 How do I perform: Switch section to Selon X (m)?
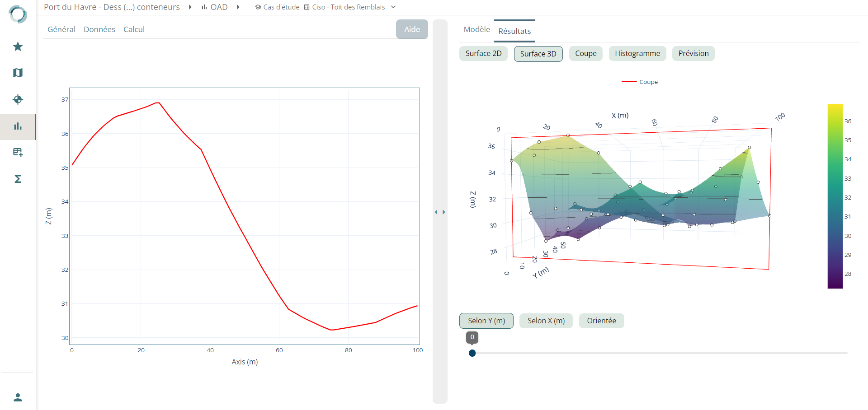tap(546, 321)
